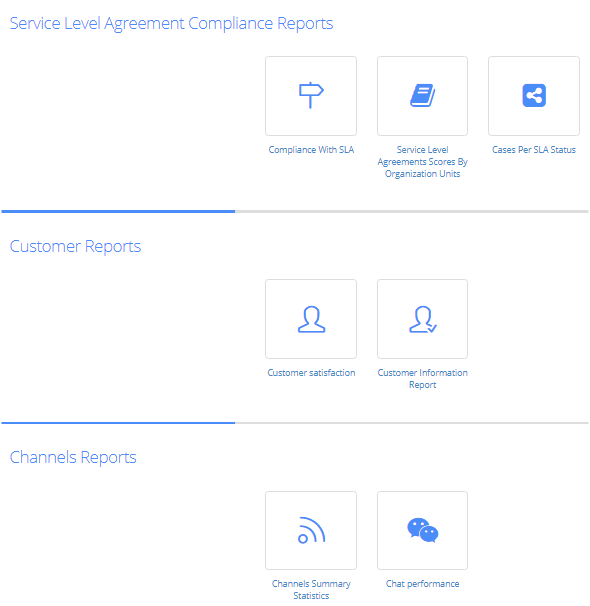Click the Channels Summary Statistics label
The width and height of the screenshot is (590, 606).
point(311,590)
